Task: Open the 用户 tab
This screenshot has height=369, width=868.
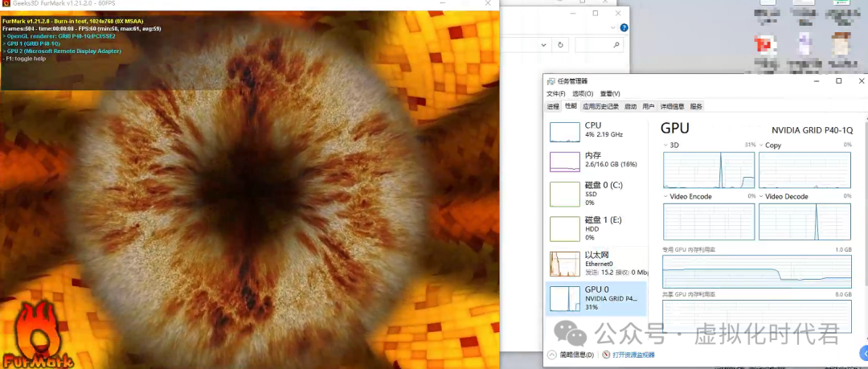Action: tap(649, 106)
